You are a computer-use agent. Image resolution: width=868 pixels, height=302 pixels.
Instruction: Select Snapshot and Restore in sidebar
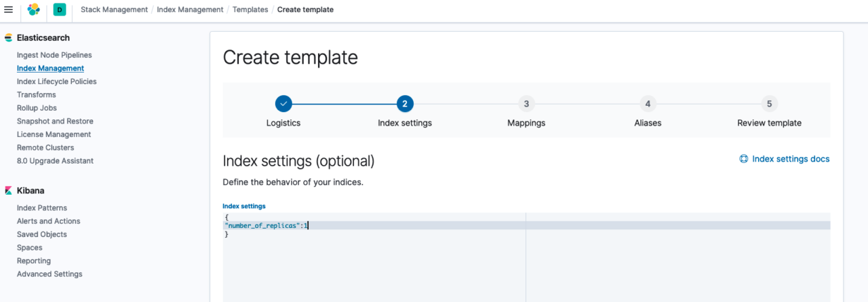pyautogui.click(x=55, y=121)
